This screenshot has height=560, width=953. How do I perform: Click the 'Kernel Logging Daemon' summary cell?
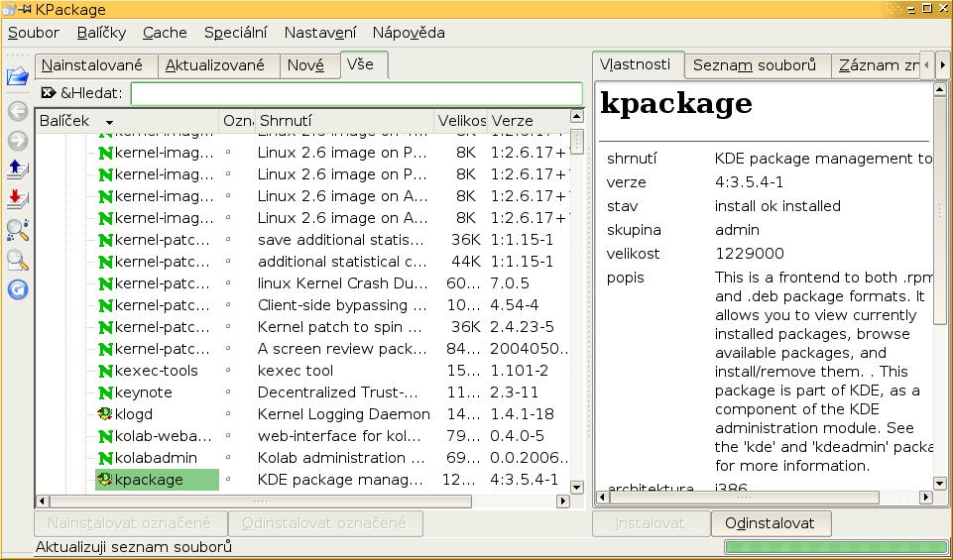pos(343,414)
